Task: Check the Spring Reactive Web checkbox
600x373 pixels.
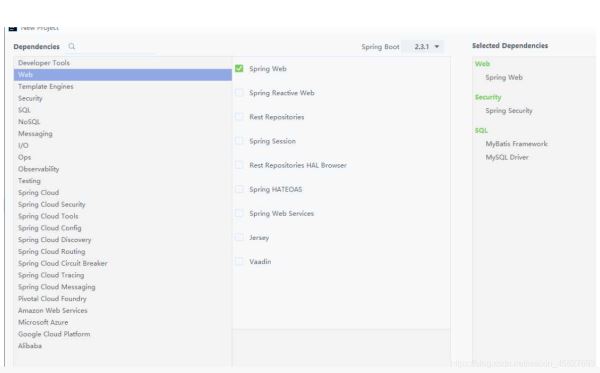Action: (239, 93)
